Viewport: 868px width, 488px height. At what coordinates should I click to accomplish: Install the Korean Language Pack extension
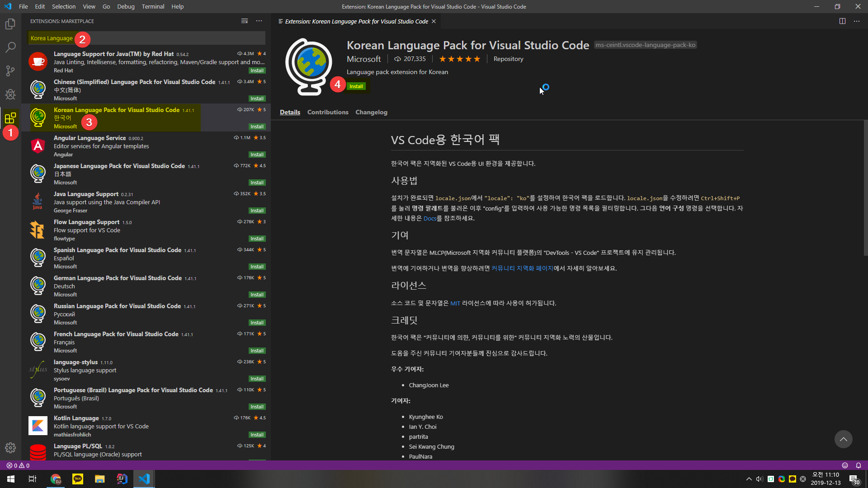click(356, 86)
